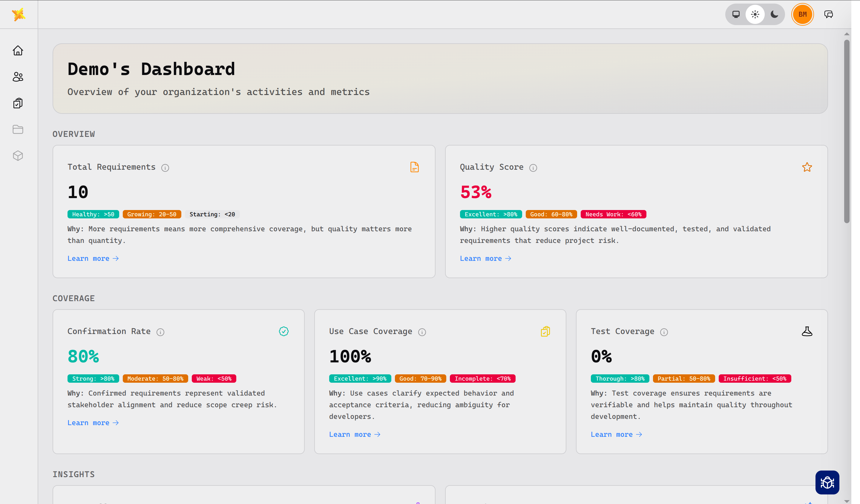Show info tooltip for Quality Score
The width and height of the screenshot is (860, 504).
point(533,168)
